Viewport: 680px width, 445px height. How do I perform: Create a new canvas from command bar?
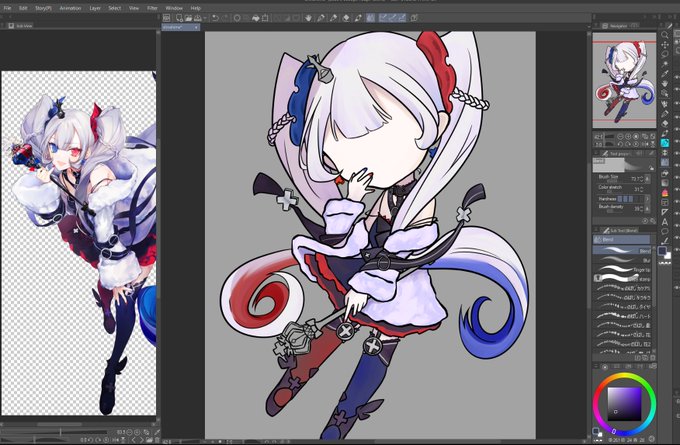coord(179,18)
